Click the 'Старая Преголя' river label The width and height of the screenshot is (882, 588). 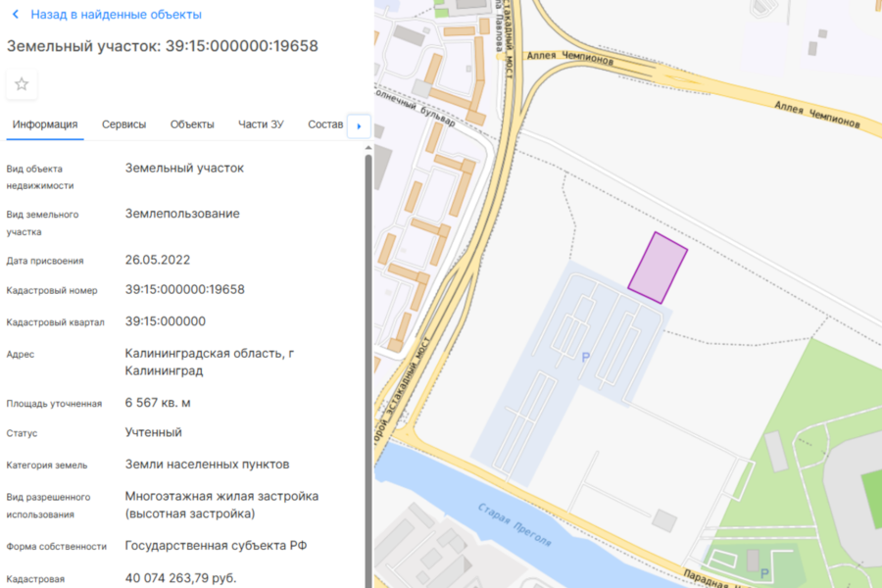[514, 524]
